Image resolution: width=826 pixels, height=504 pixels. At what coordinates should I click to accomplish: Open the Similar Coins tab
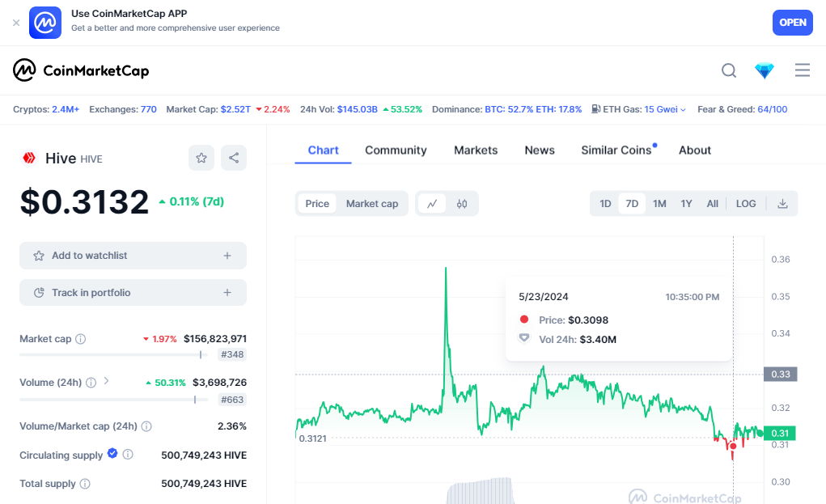(x=616, y=150)
